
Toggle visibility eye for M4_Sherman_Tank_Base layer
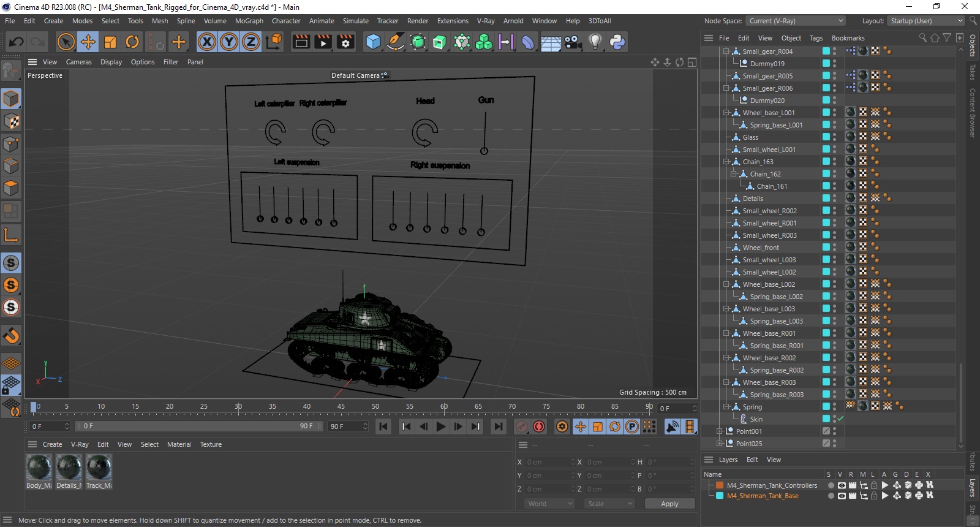tap(842, 496)
